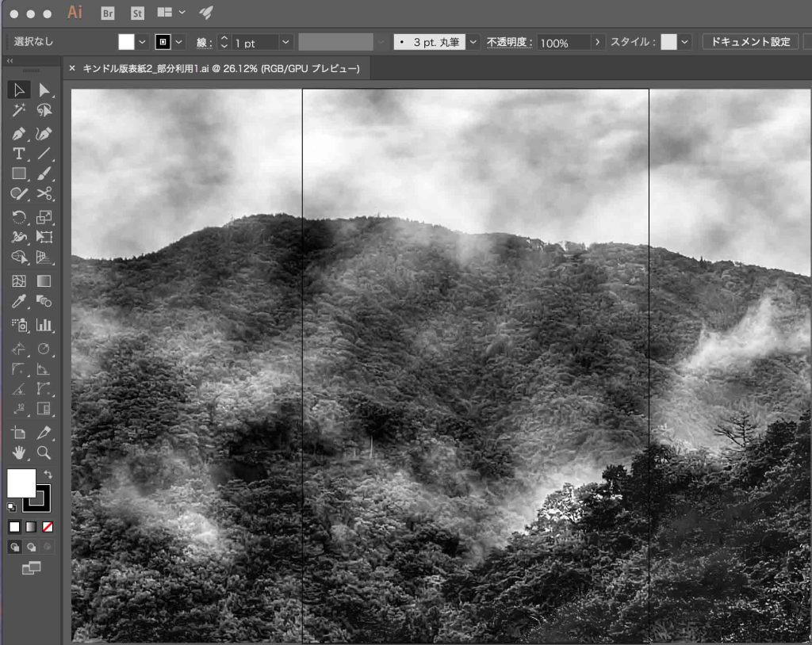Pick the Lasso tool
Screen dimensions: 812x645
44,109
